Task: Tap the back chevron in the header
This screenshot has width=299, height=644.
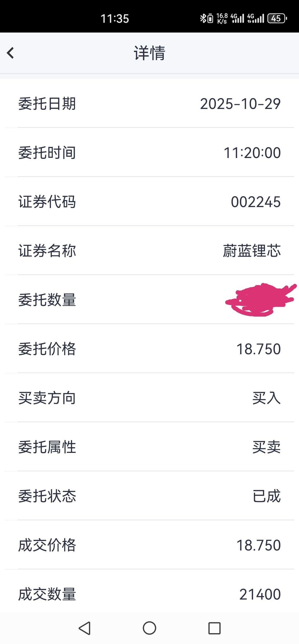Action: coord(11,53)
